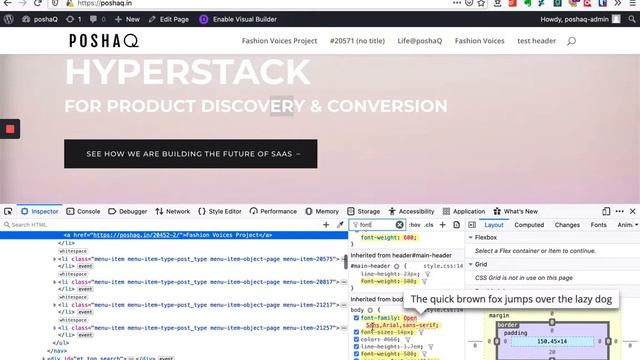Click Enable Visual Builder
Viewport: 640px width, 360px height.
click(238, 19)
